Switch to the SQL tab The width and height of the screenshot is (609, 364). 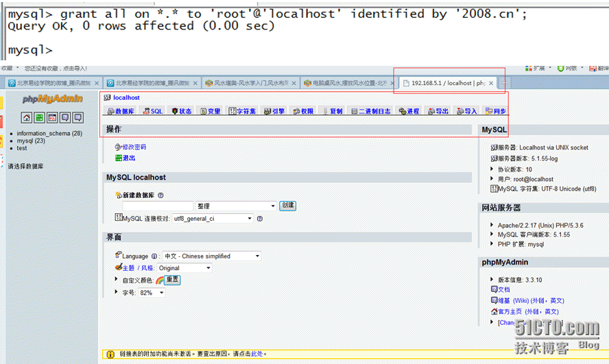click(x=153, y=111)
